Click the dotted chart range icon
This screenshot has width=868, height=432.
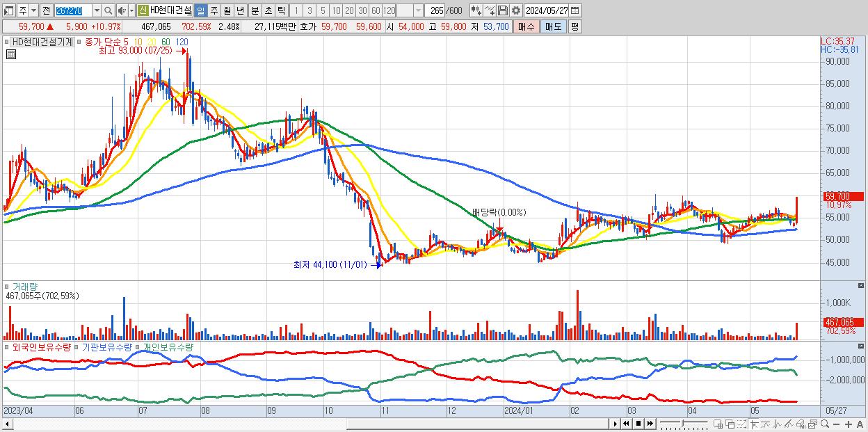pos(741,424)
